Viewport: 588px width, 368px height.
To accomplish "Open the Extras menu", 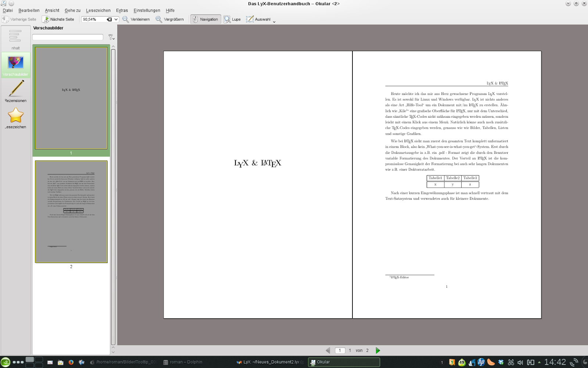I will [122, 10].
